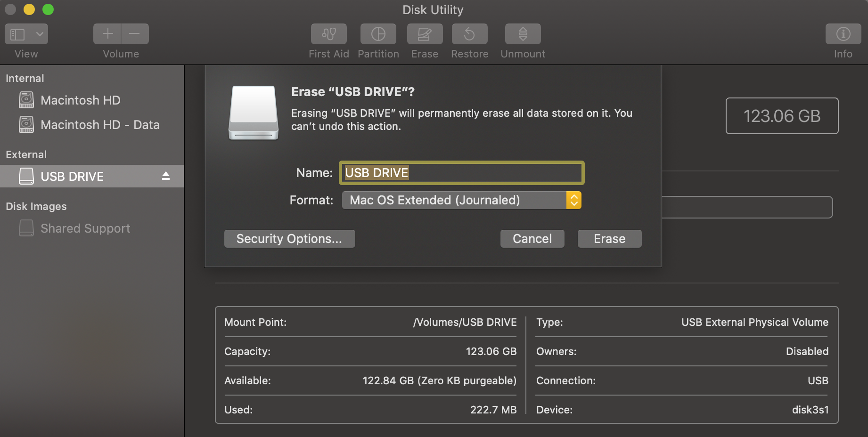This screenshot has height=437, width=868.
Task: Open Security Options dialog
Action: (x=289, y=238)
